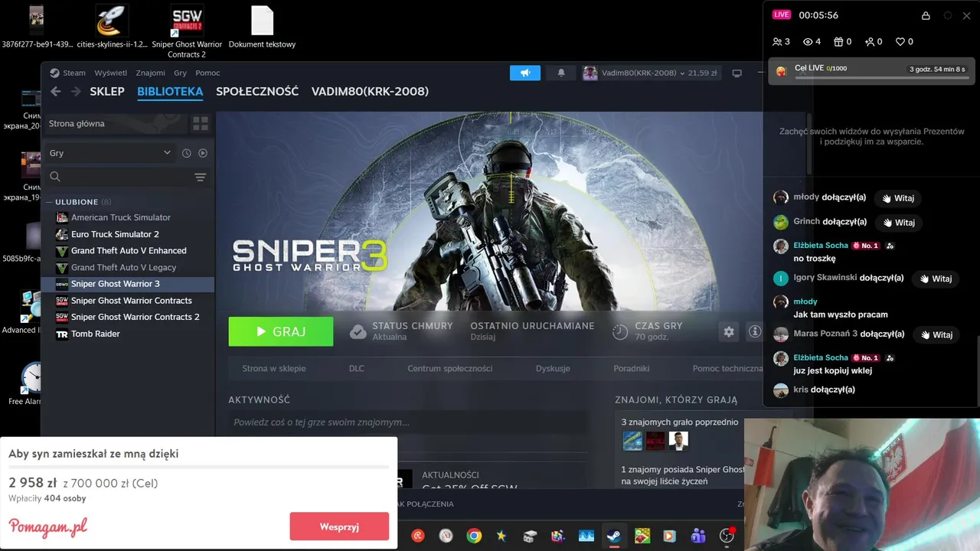Open Sniper Ghost Warrior Contracts 2 desktop shortcut
Viewport: 980px width, 551px height.
(x=187, y=31)
